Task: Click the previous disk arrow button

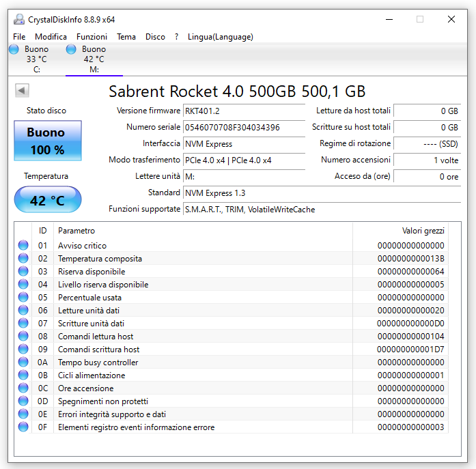Action: (x=22, y=90)
